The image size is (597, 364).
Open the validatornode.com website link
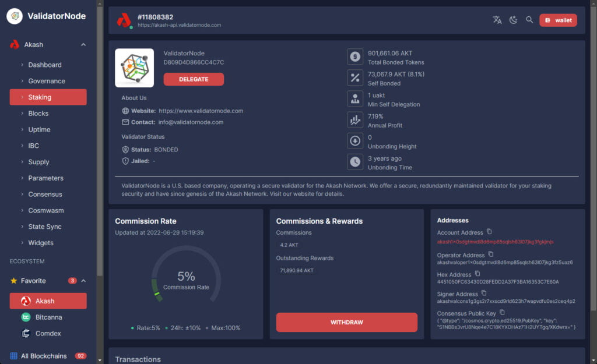point(201,111)
